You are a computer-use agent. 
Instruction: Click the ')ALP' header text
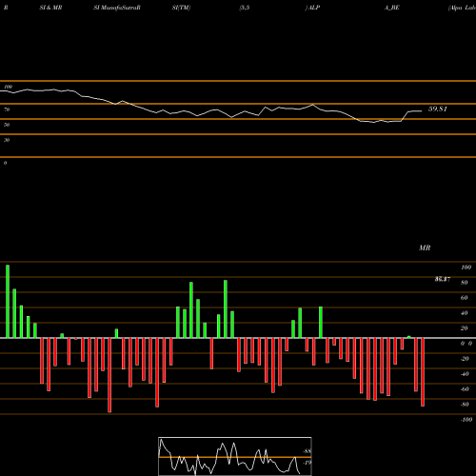pos(312,8)
